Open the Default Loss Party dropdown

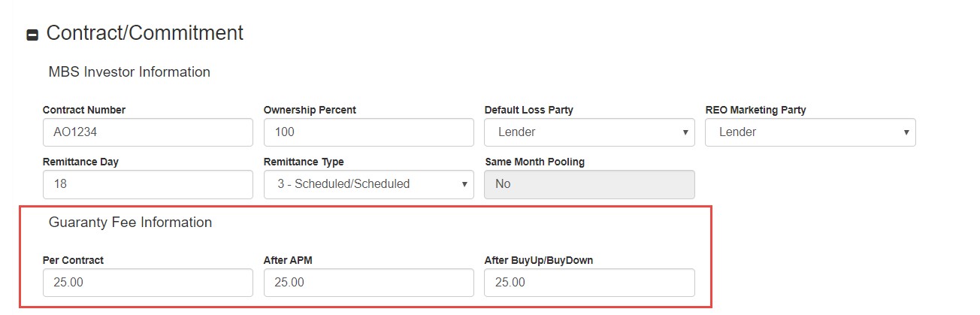coord(589,132)
